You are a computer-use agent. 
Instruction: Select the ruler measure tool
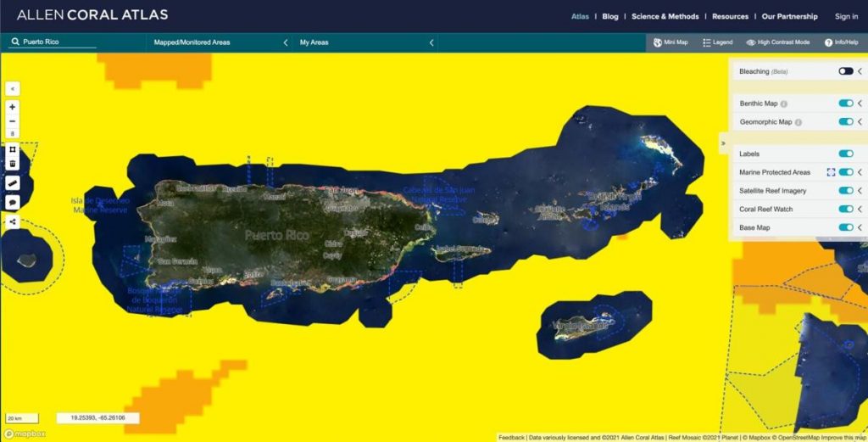pyautogui.click(x=13, y=182)
